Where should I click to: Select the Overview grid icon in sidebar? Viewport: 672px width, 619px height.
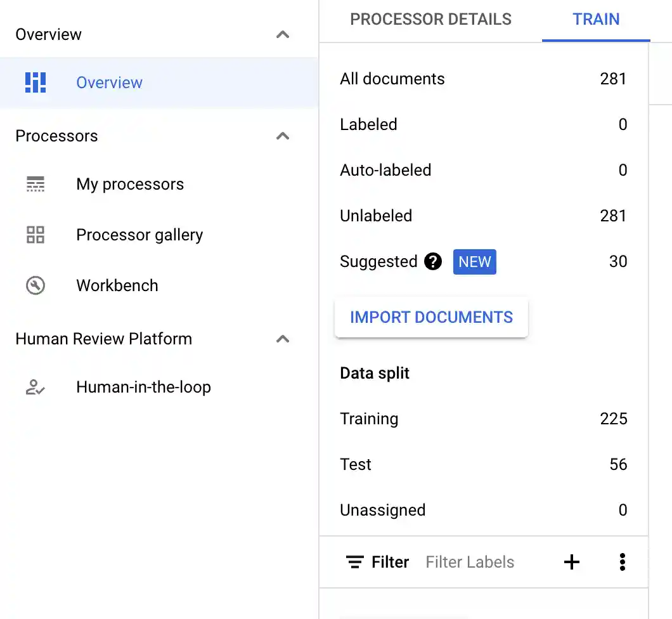pos(36,82)
